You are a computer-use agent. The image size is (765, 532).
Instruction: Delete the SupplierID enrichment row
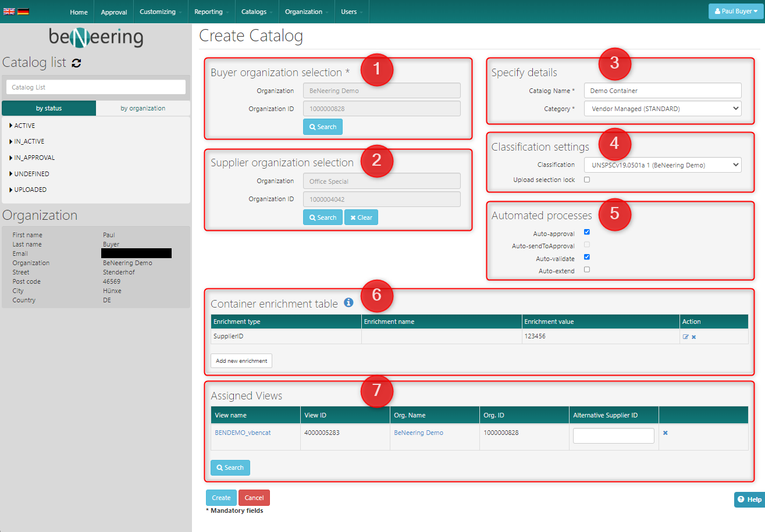coord(693,337)
